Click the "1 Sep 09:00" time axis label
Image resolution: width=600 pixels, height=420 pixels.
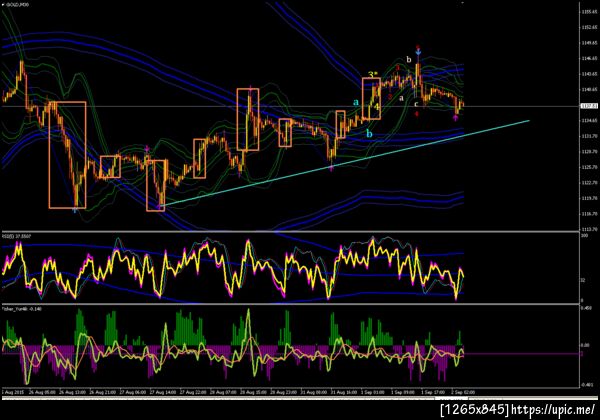403,392
